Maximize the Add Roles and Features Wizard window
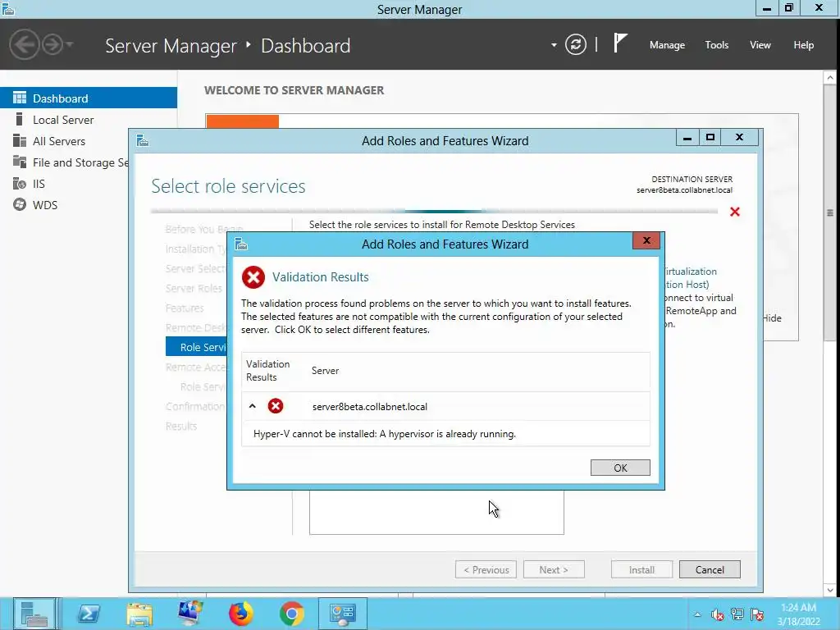Viewport: 840px width, 630px height. click(710, 137)
